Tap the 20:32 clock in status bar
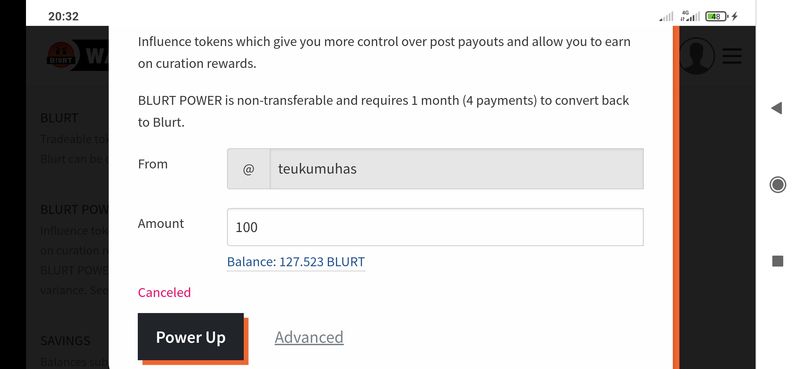The height and width of the screenshot is (369, 800). coord(63,16)
